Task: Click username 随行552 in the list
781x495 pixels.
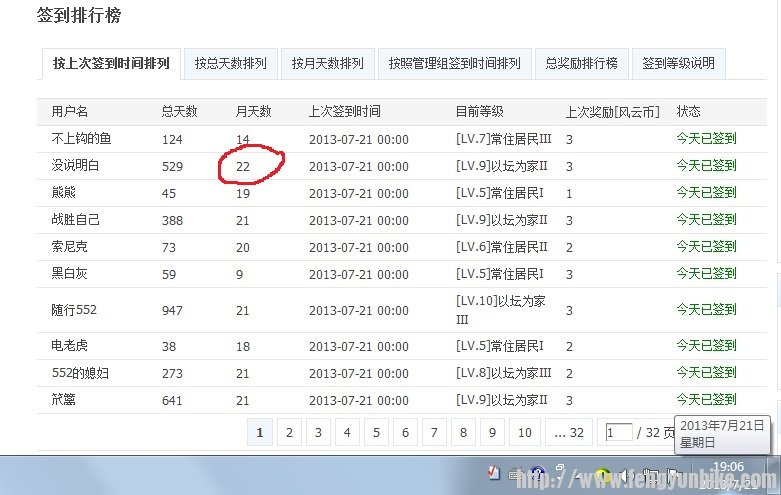Action: 74,310
